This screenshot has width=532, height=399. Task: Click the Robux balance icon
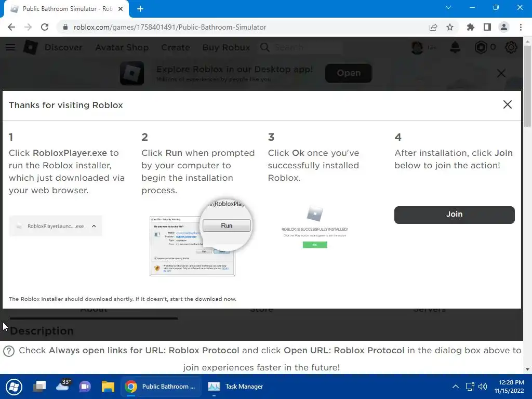click(x=481, y=47)
